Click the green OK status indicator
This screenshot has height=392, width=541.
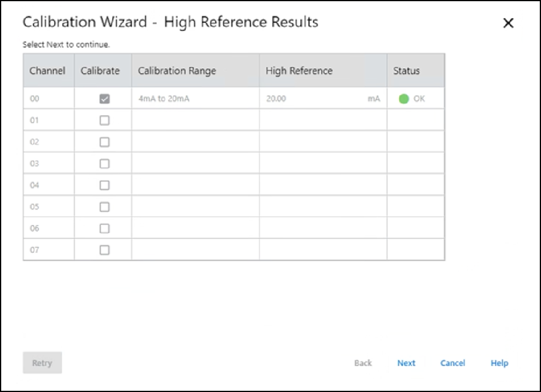(x=404, y=99)
